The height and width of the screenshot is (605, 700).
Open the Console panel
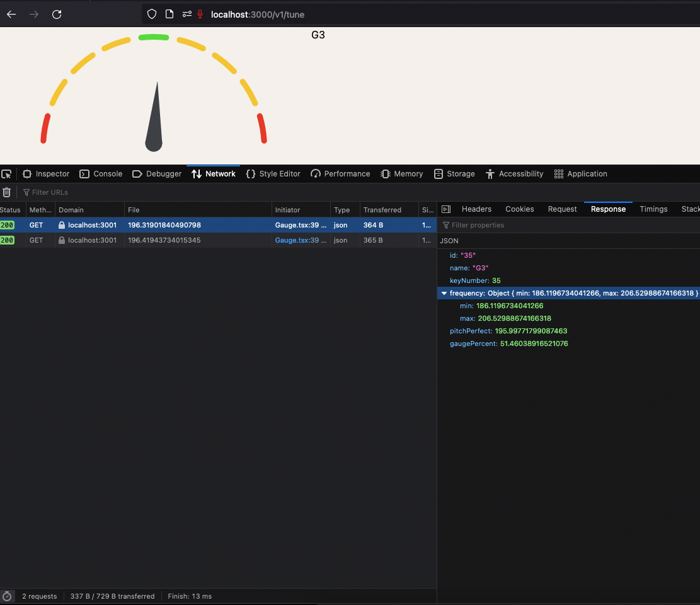point(101,174)
